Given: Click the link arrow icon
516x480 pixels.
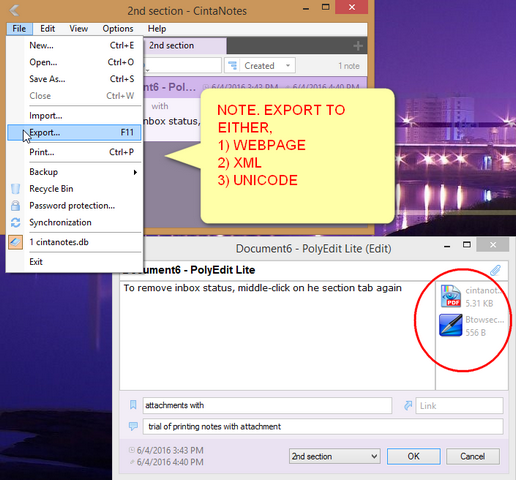Looking at the screenshot, I should tap(408, 406).
